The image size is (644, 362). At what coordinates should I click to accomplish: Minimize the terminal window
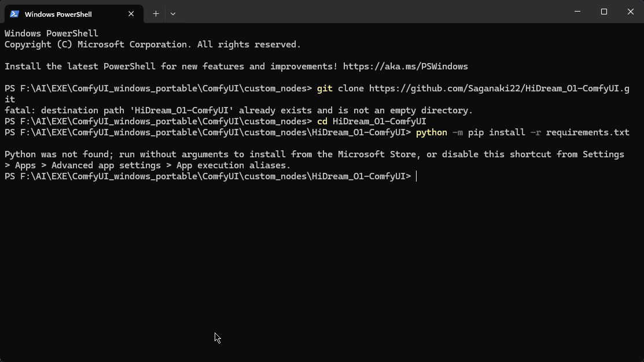click(577, 12)
